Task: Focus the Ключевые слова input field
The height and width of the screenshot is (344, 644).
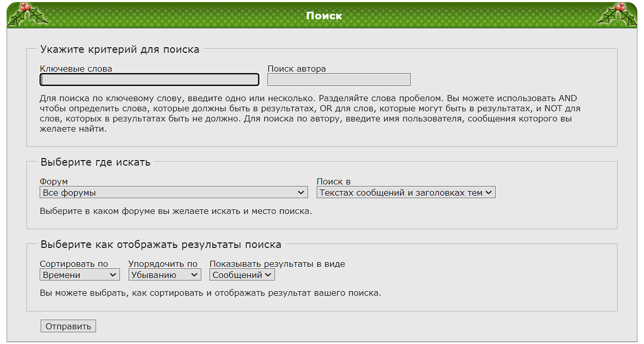Action: [149, 80]
